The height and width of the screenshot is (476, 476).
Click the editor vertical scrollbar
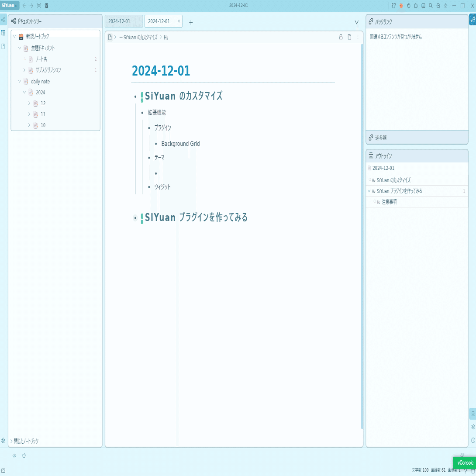pos(362,236)
